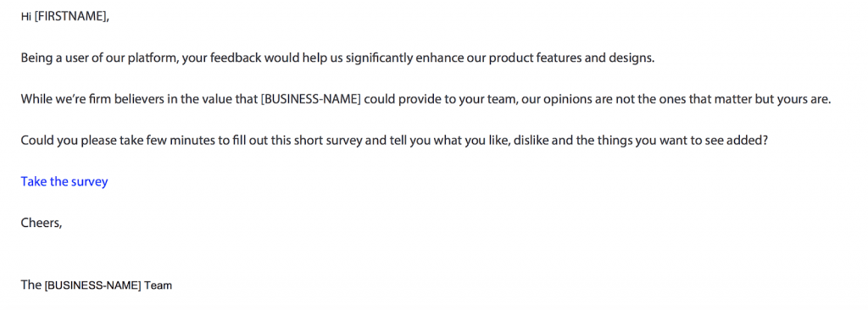868x310 pixels.
Task: Click the word added ending the request sentence
Action: [747, 141]
